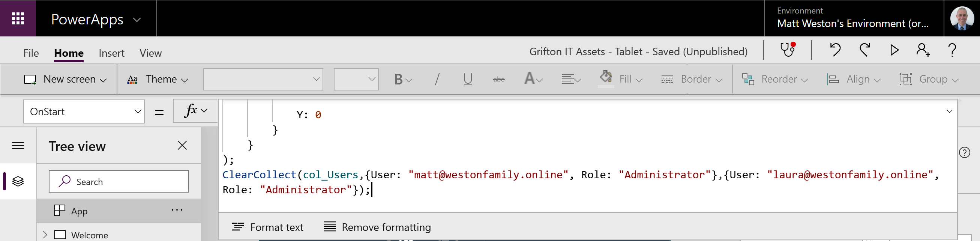Image resolution: width=980 pixels, height=241 pixels.
Task: Open the Align dropdown
Action: 854,79
